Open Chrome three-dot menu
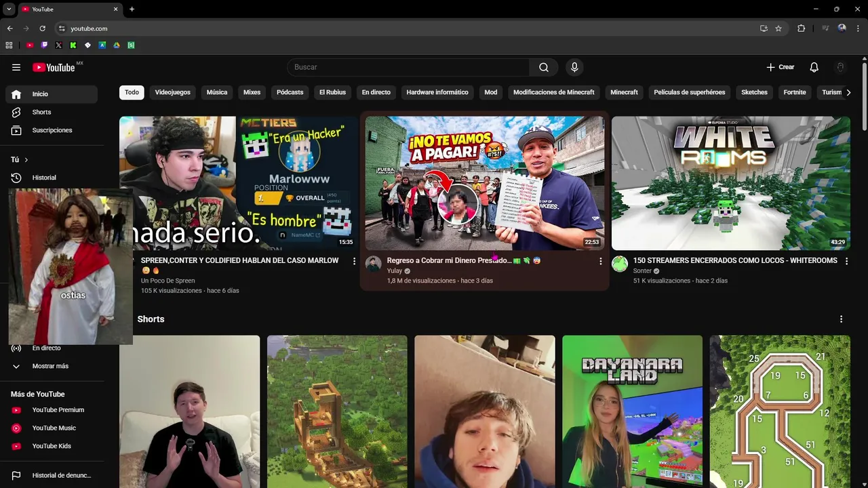Screen dimensions: 868x488 pos(858,28)
